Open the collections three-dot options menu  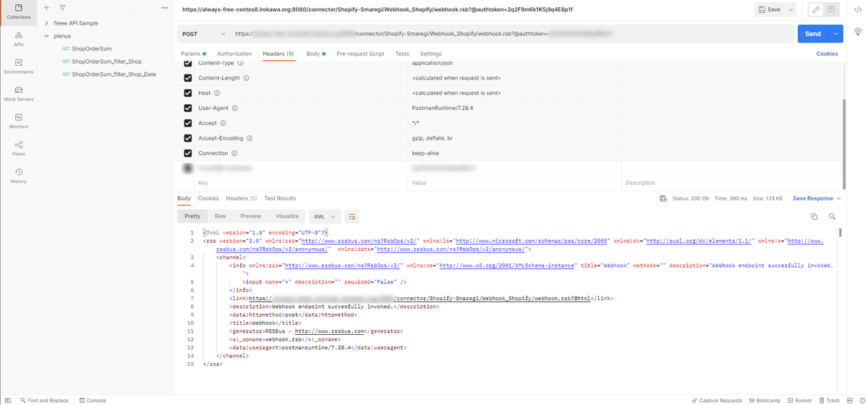pos(164,7)
